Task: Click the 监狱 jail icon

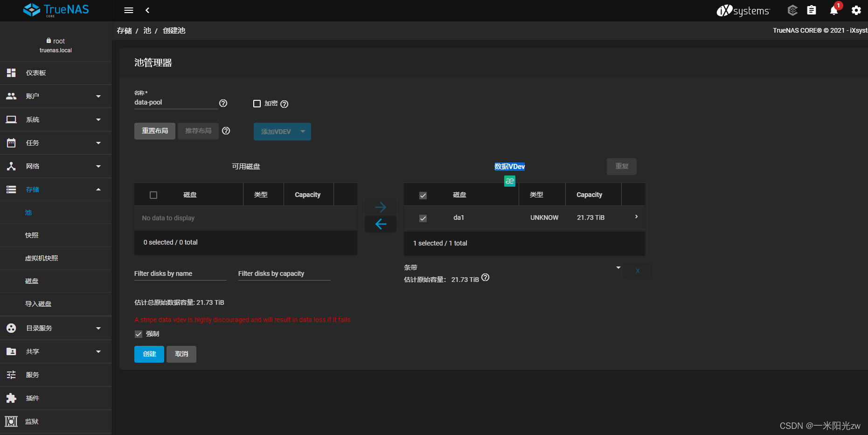Action: [x=11, y=421]
